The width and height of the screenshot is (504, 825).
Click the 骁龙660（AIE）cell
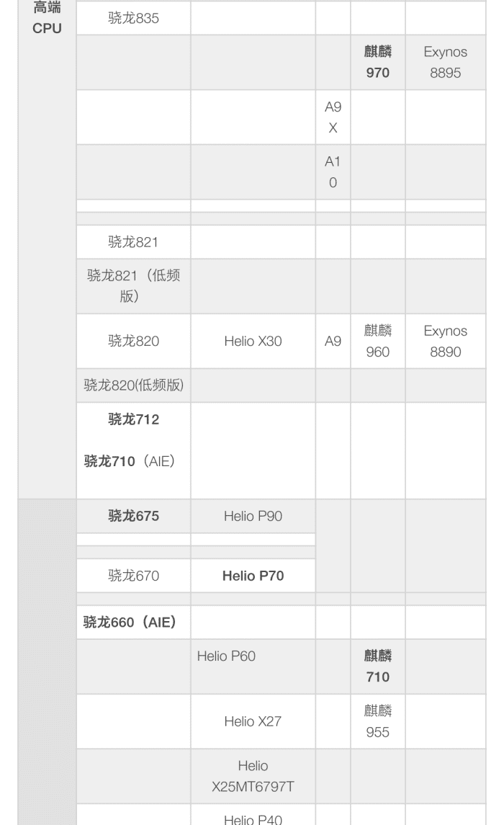click(133, 623)
